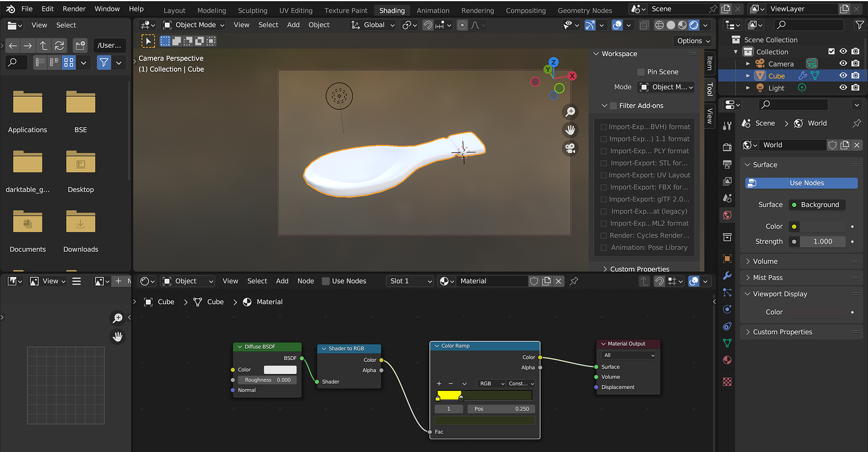
Task: Hide the Cube in viewport
Action: point(843,76)
